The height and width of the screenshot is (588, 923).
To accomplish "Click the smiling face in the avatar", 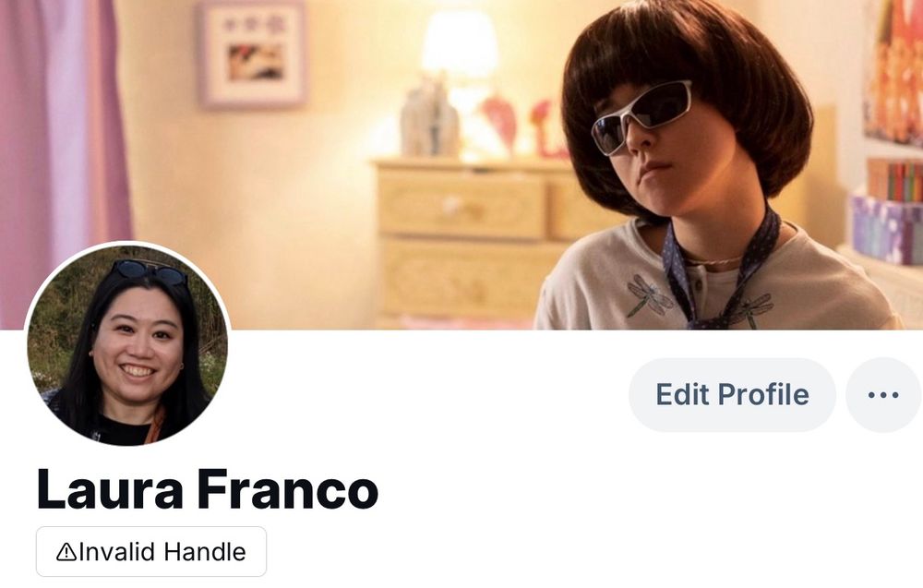I will (x=138, y=346).
